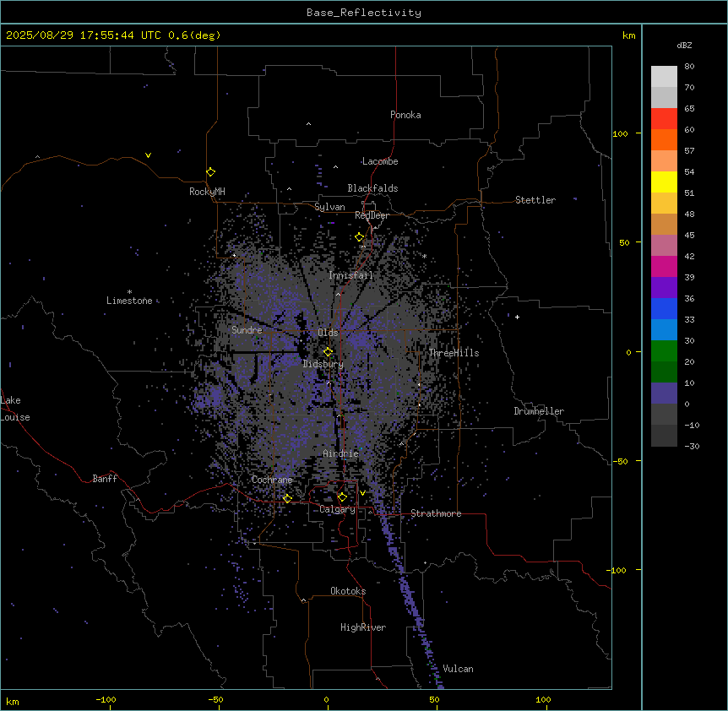Click the Limestone label
Screen dimensions: 728x711
129,301
